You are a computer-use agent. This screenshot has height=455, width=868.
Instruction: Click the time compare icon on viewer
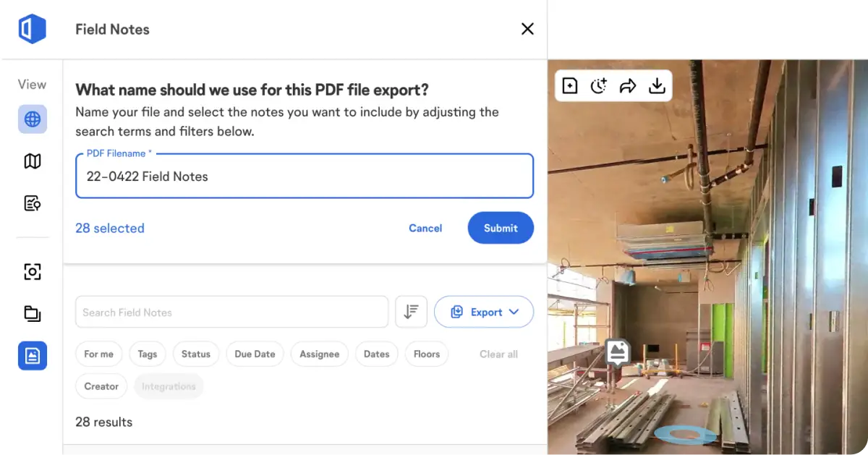coord(598,86)
